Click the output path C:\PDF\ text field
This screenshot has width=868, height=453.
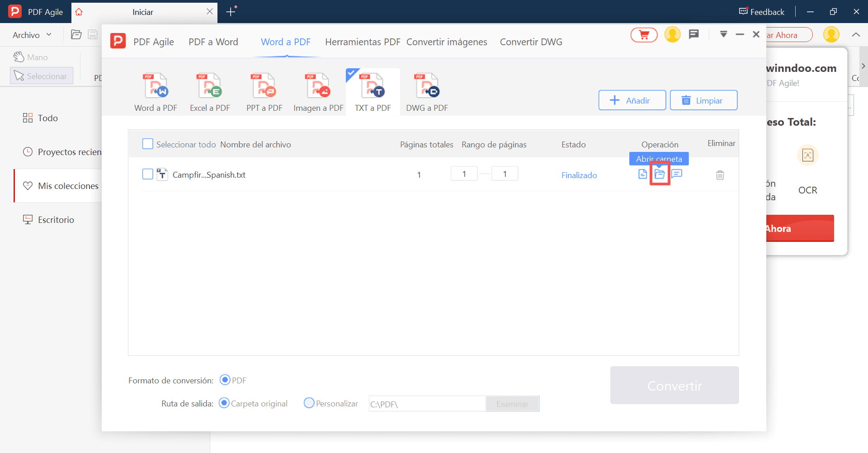pyautogui.click(x=427, y=404)
